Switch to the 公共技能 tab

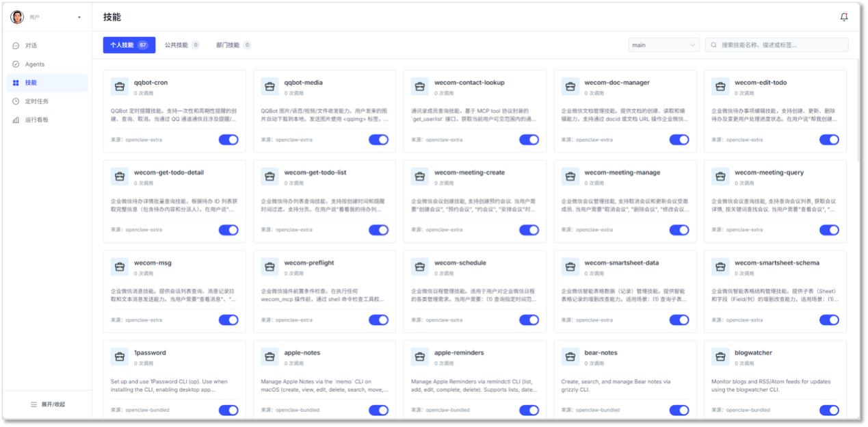[181, 45]
